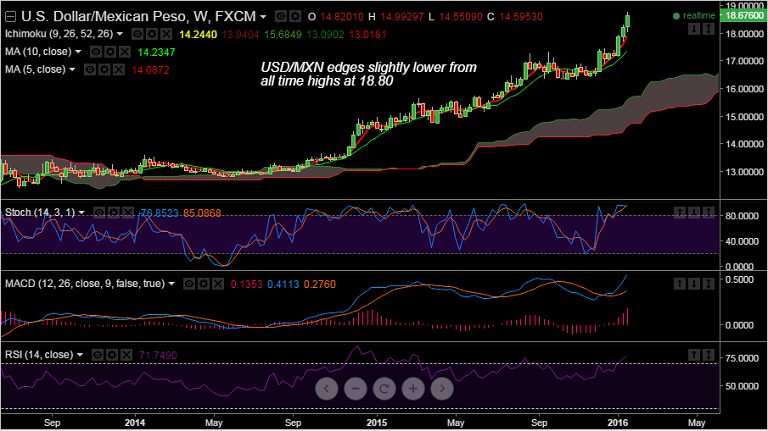Toggle visibility of the USD/MXN main series

coord(281,17)
